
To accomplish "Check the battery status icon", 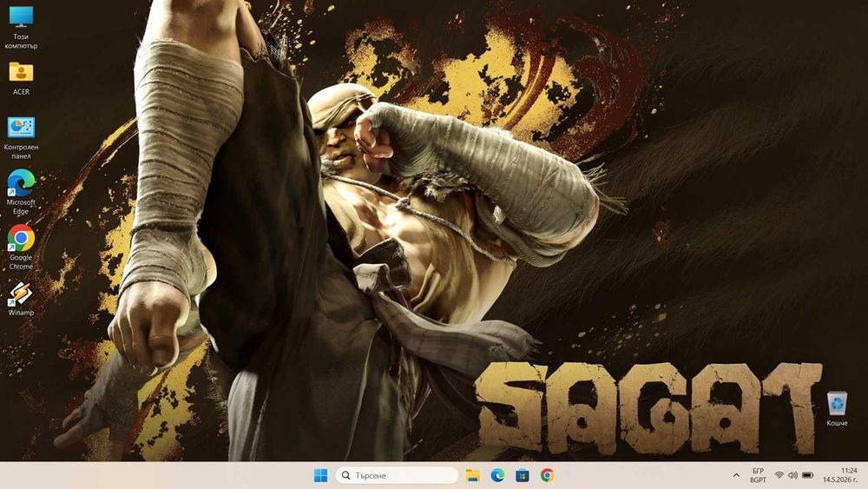I will coord(807,475).
